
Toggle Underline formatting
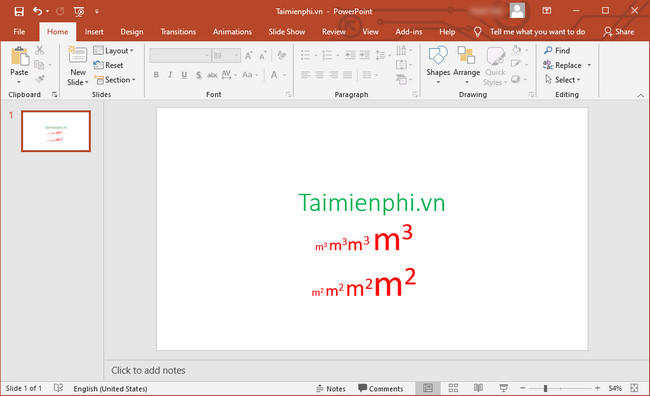pyautogui.click(x=184, y=75)
